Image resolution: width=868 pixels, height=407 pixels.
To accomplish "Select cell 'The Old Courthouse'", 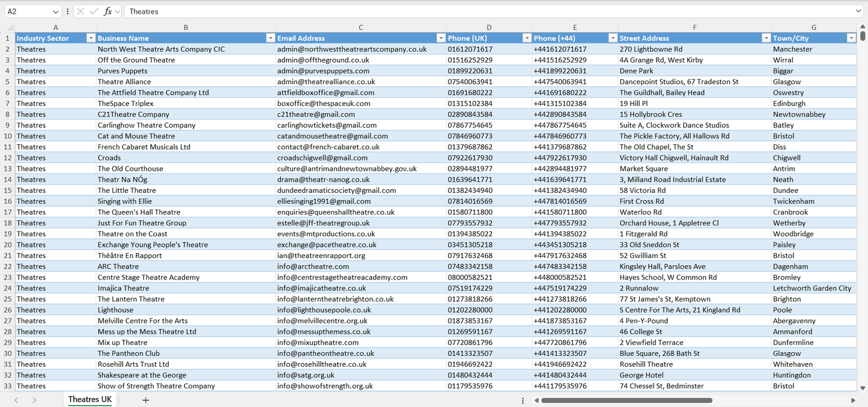I will click(186, 168).
